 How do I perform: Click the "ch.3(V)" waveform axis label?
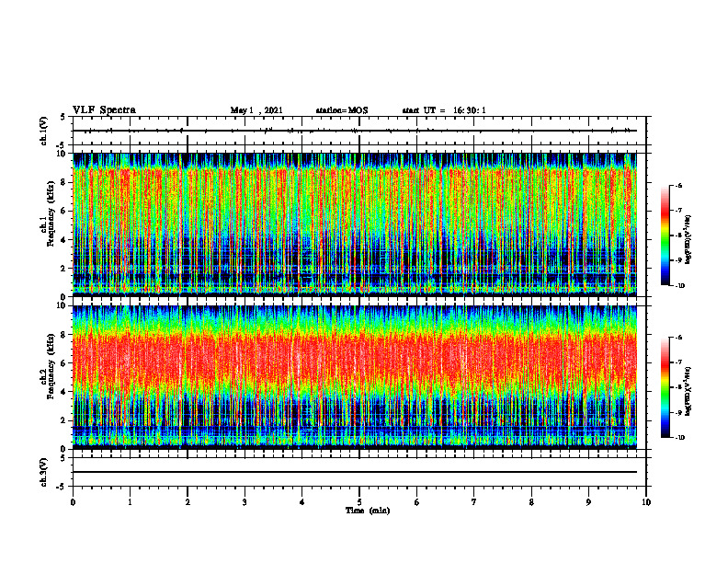tap(43, 473)
